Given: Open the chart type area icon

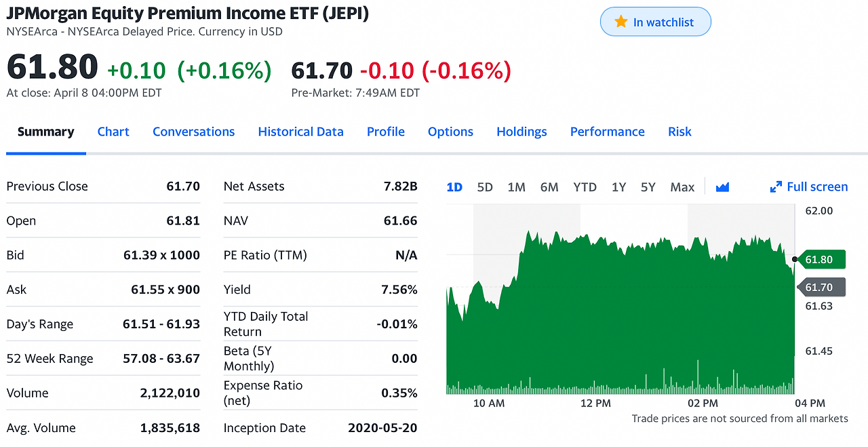Looking at the screenshot, I should click(722, 187).
